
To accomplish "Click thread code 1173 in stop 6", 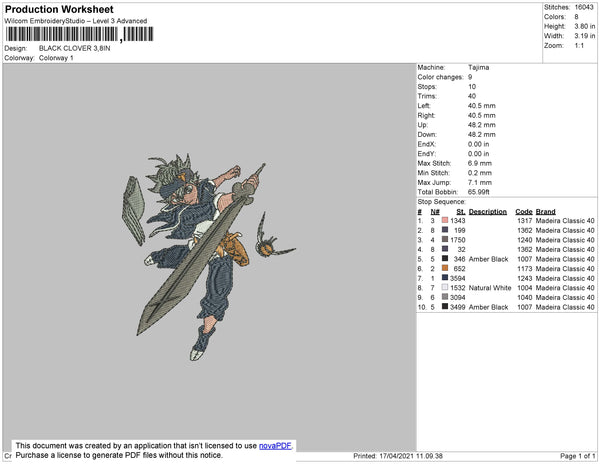I will tap(524, 269).
